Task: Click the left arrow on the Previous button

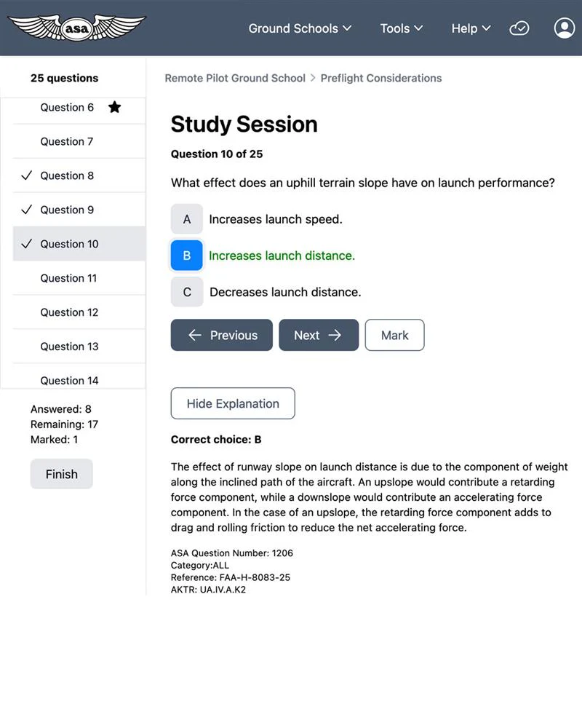Action: pos(195,335)
